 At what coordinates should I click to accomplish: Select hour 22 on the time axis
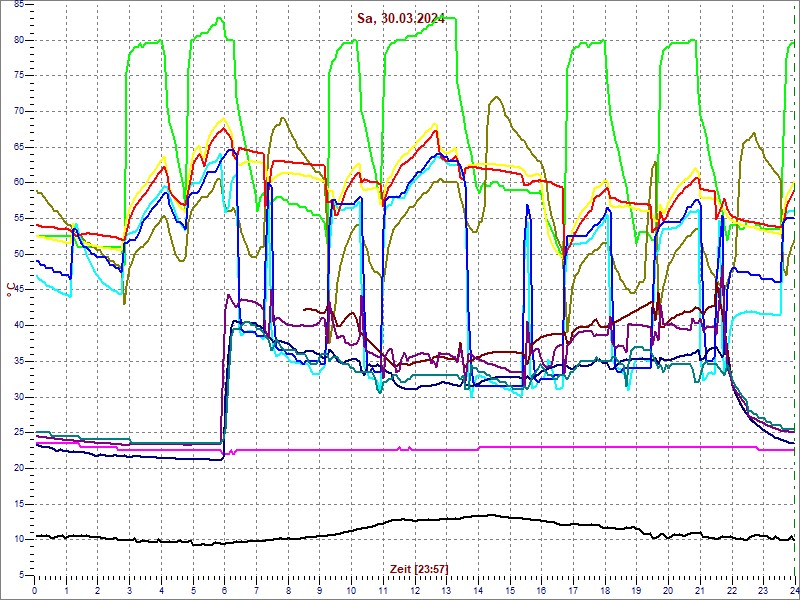point(731,589)
